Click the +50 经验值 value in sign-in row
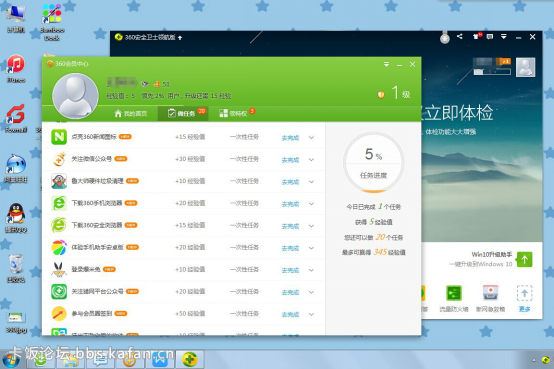The image size is (554, 369). tap(190, 314)
